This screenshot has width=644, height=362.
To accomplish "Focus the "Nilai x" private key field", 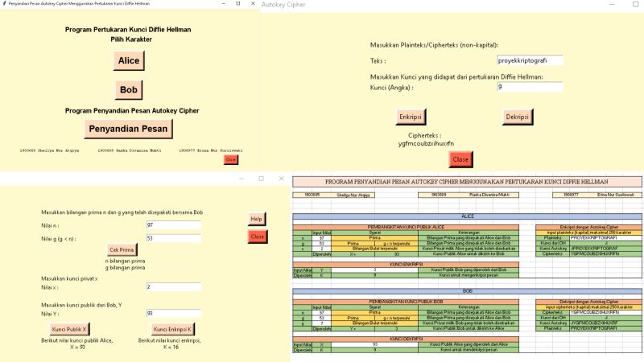I will tap(174, 287).
